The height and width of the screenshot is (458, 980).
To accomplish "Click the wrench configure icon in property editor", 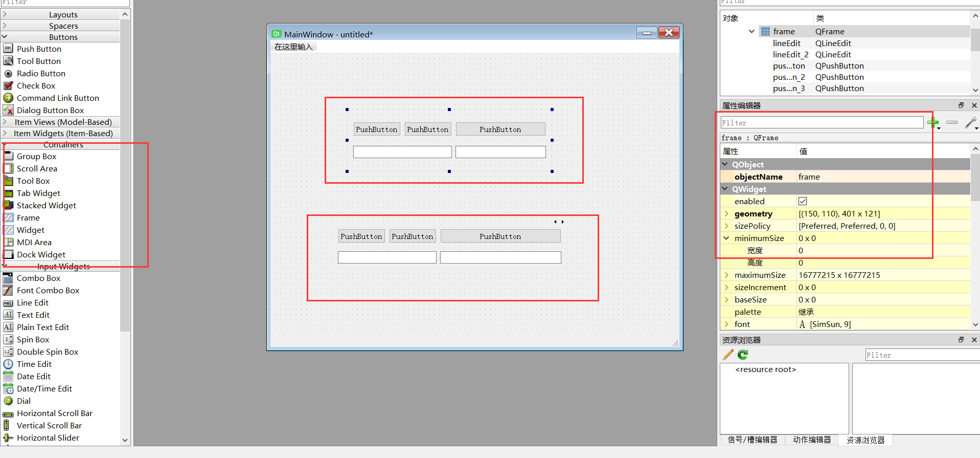I will pos(971,123).
